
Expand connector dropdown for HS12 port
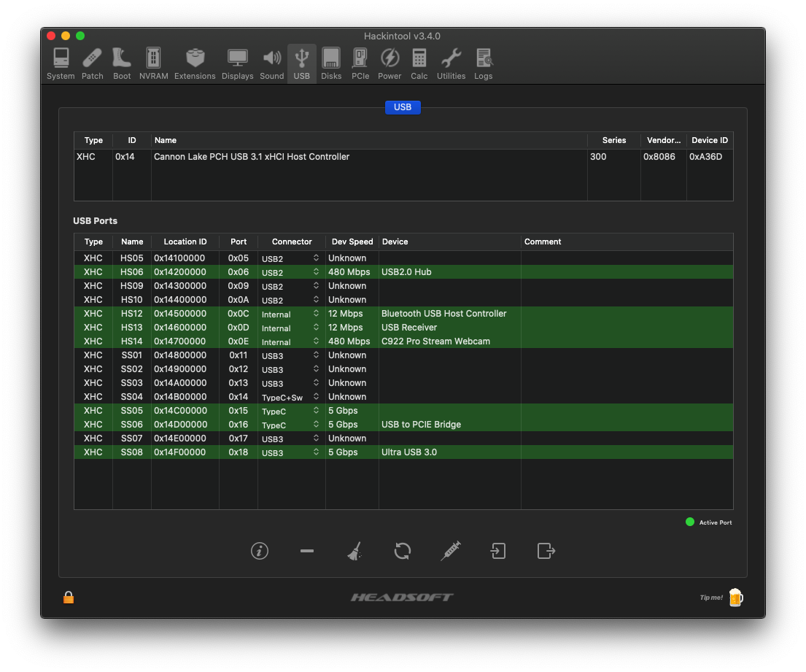tap(291, 314)
